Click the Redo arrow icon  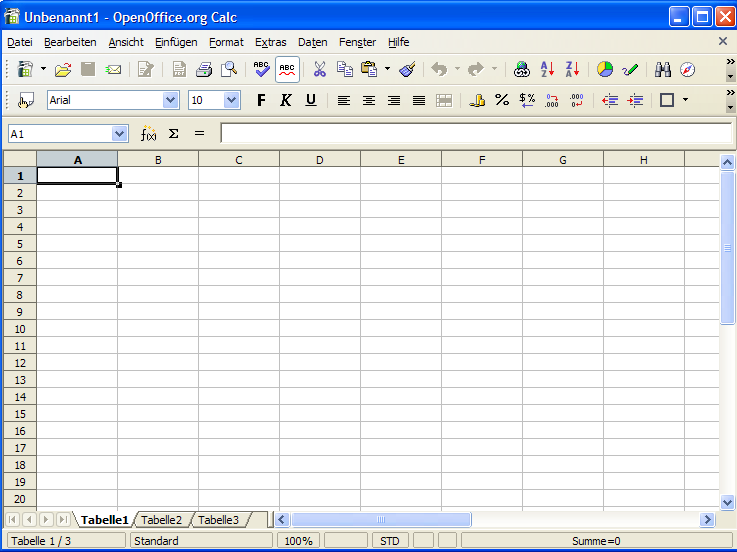click(x=476, y=70)
